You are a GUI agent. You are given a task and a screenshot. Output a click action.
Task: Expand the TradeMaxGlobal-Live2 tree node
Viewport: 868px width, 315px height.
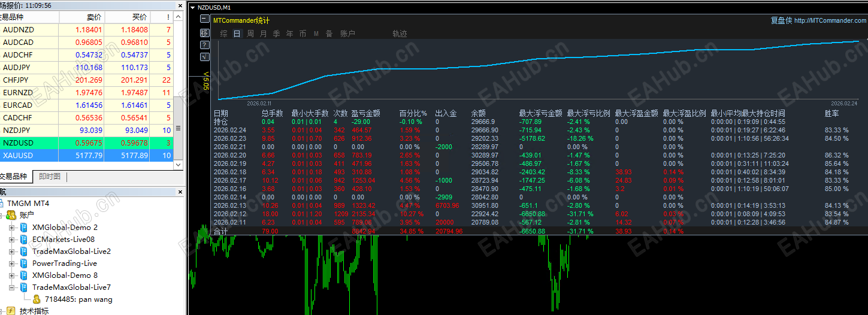pyautogui.click(x=11, y=252)
